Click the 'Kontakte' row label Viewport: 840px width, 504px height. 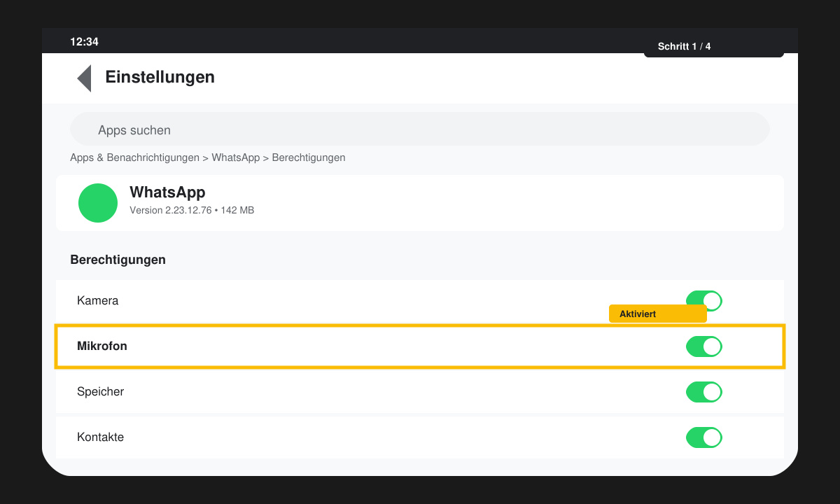tap(100, 437)
